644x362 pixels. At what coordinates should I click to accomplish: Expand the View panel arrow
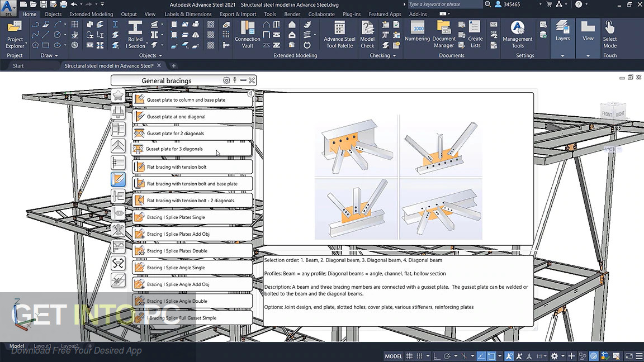[588, 55]
